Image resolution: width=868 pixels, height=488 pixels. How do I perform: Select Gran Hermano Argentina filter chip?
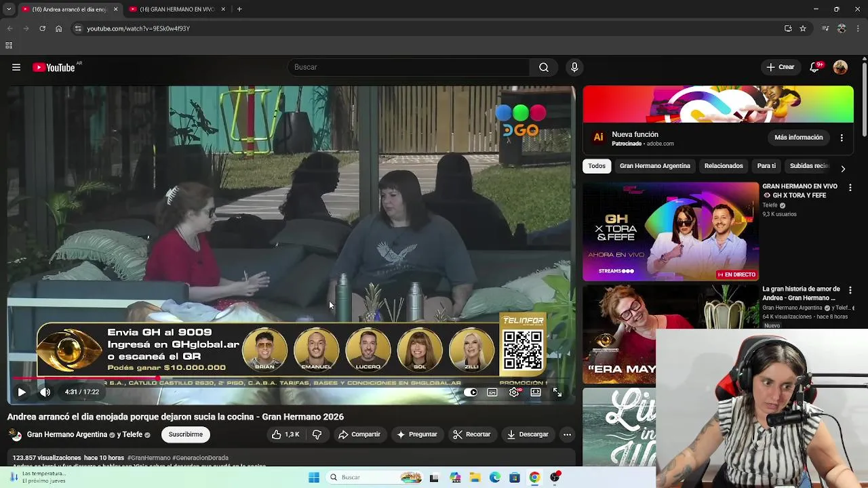coord(655,166)
